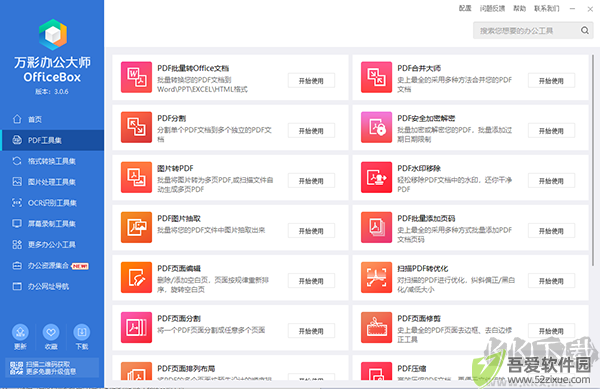The height and width of the screenshot is (389, 600).
Task: Open the PDF页面编辑 icon
Action: [x=136, y=278]
